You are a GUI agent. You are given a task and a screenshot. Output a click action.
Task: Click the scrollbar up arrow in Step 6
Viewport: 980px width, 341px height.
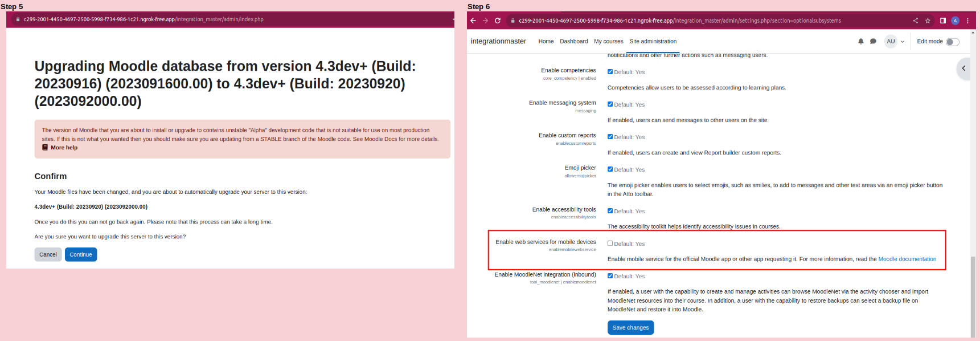tap(973, 33)
